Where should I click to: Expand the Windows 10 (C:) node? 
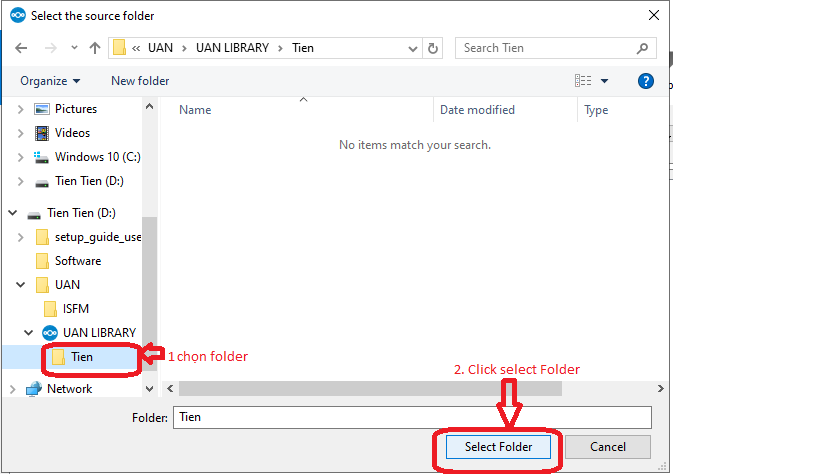coord(20,157)
